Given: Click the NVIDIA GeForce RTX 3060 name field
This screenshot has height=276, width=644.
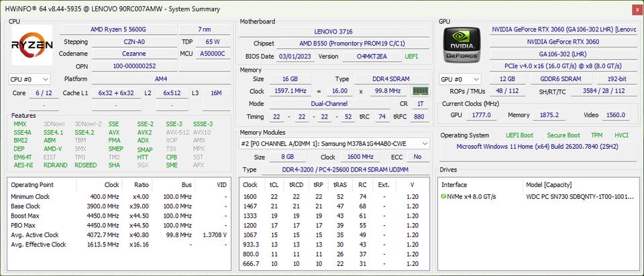Looking at the screenshot, I should click(562, 42).
